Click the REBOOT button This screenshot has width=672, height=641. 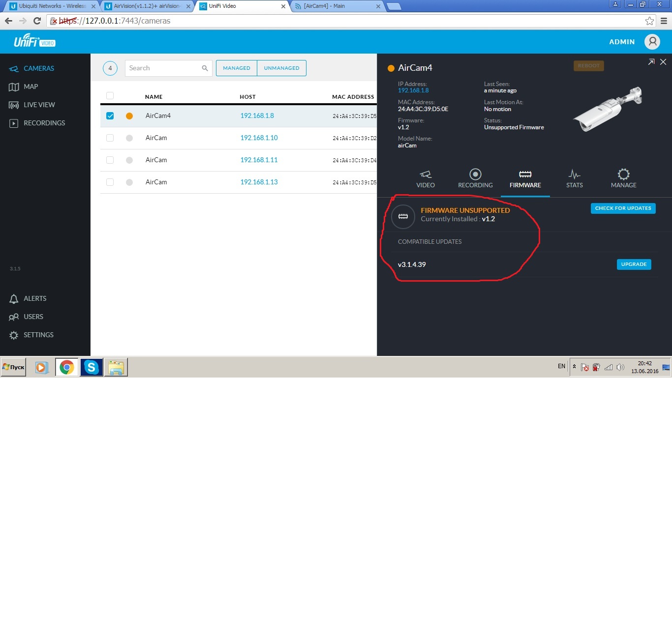(x=589, y=66)
